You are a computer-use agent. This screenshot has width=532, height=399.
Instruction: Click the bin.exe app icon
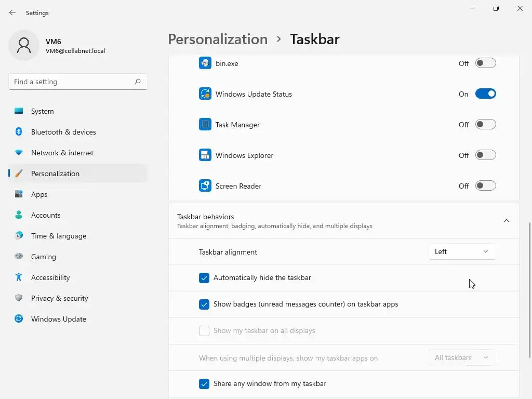point(205,63)
